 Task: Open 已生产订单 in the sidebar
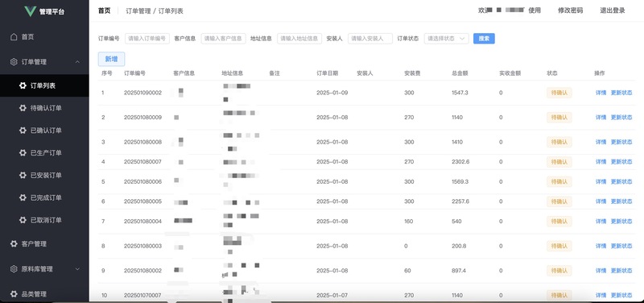[44, 152]
